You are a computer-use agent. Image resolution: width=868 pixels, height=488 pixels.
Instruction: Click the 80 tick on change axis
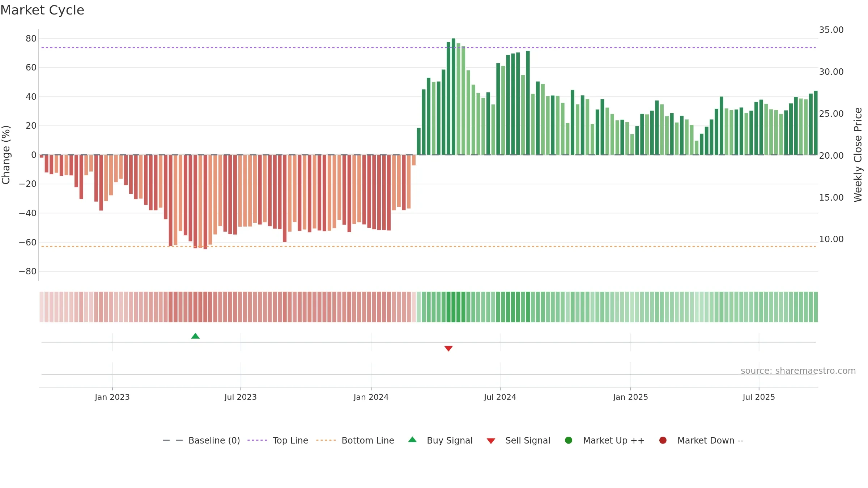pos(31,38)
